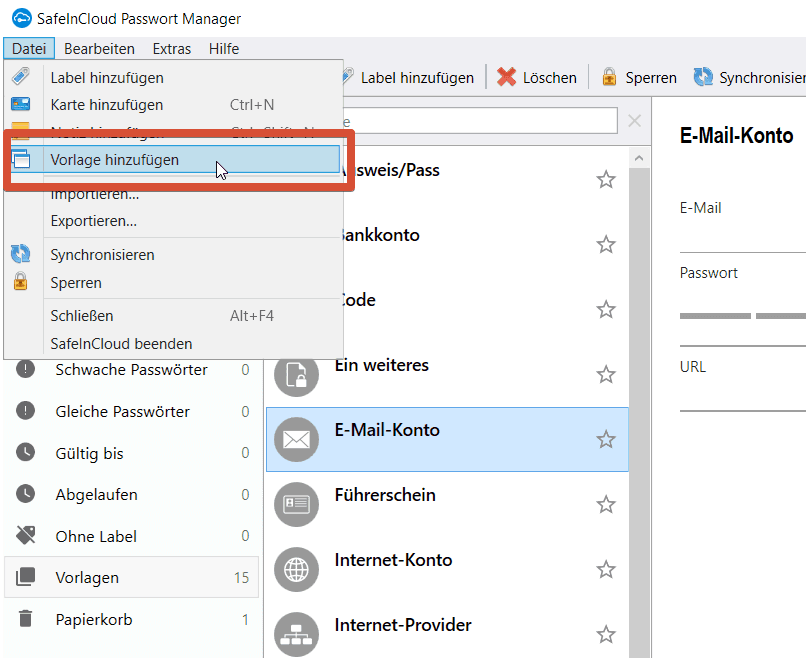Toggle favorite star for 'Ein weiteres'
Image resolution: width=806 pixels, height=658 pixels.
tap(606, 374)
